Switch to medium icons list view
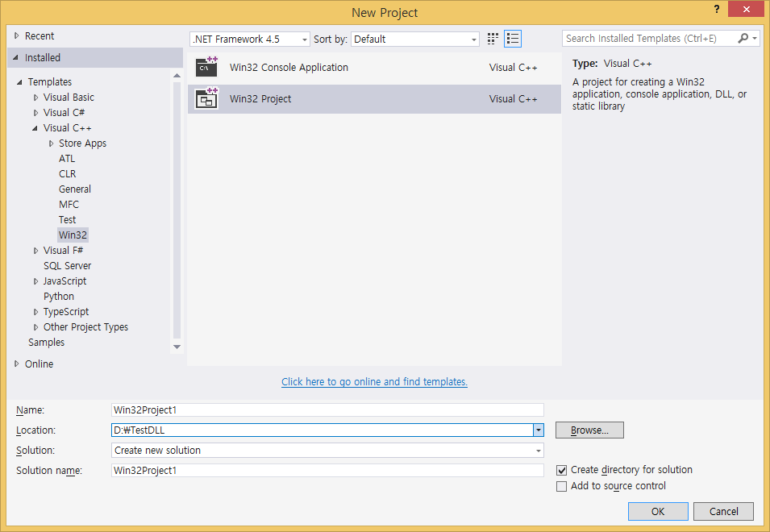This screenshot has height=532, width=770. click(x=513, y=39)
